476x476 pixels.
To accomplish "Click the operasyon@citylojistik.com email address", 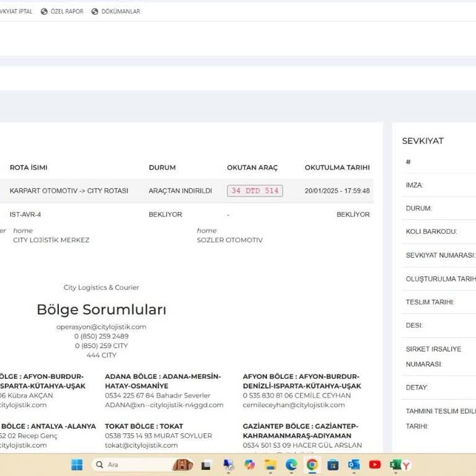I will point(102,327).
